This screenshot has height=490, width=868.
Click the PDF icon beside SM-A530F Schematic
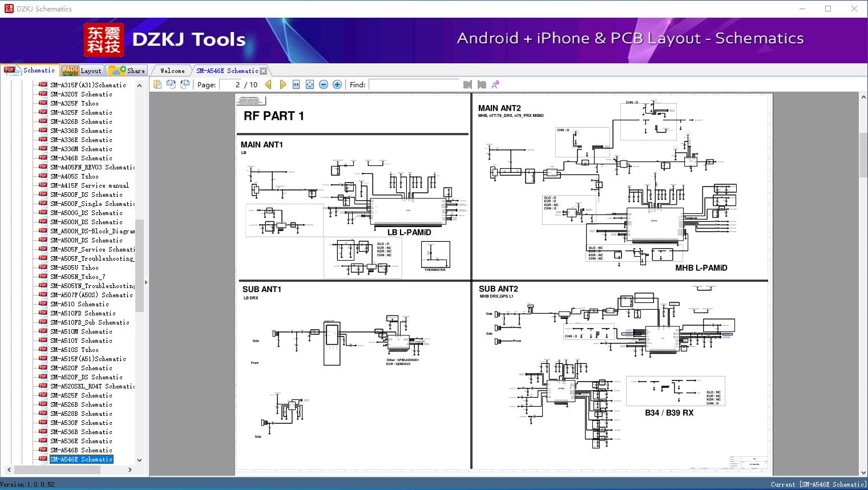[43, 422]
